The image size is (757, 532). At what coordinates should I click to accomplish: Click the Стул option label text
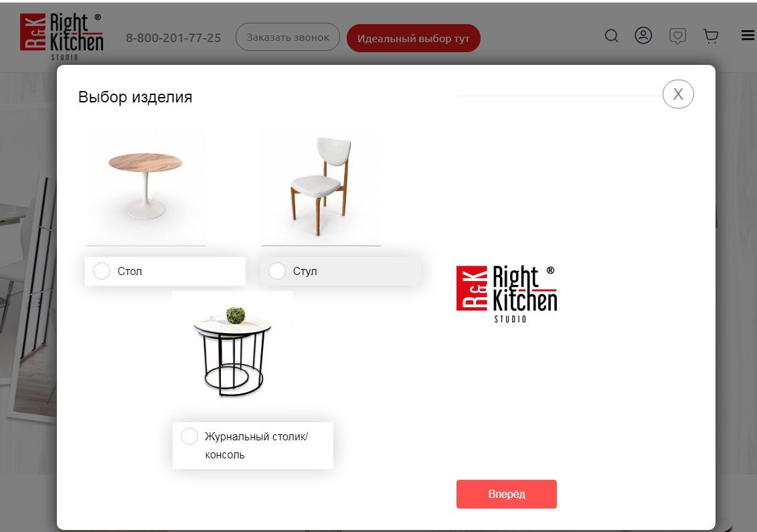click(x=305, y=271)
